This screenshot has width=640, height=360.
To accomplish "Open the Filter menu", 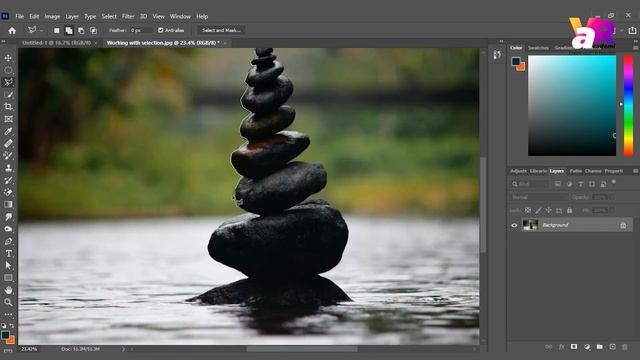I will pyautogui.click(x=128, y=16).
